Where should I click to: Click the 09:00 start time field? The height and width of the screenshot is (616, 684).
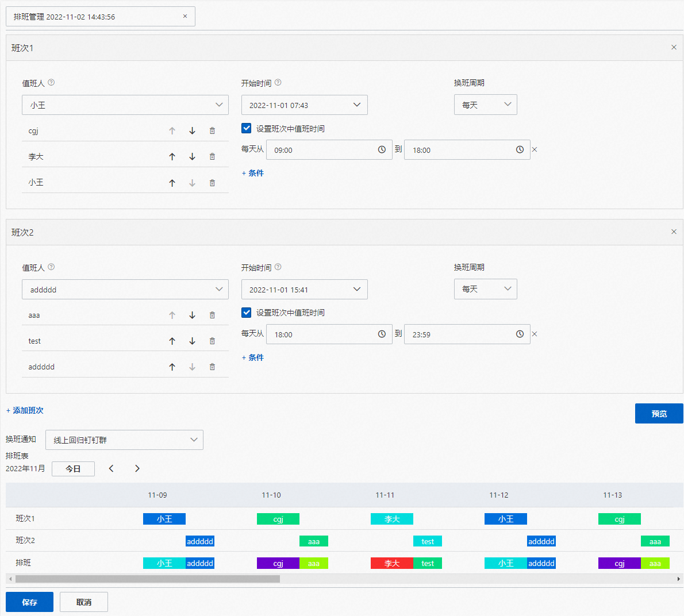coord(329,149)
